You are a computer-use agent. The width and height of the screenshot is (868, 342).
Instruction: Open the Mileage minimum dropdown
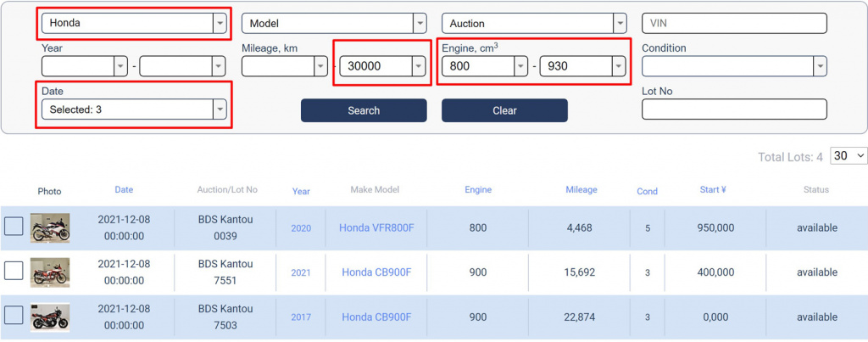coord(285,66)
